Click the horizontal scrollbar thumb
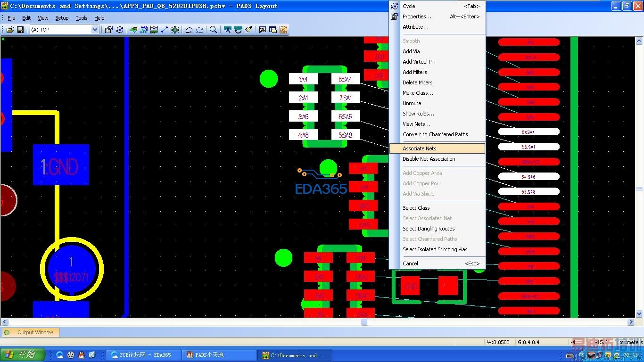Image resolution: width=644 pixels, height=362 pixels. pyautogui.click(x=364, y=322)
